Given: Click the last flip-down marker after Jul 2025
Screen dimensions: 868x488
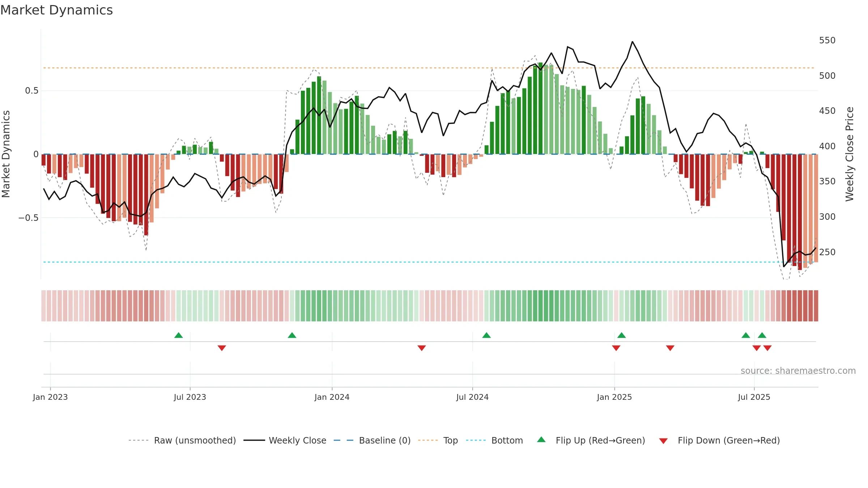Looking at the screenshot, I should 767,348.
